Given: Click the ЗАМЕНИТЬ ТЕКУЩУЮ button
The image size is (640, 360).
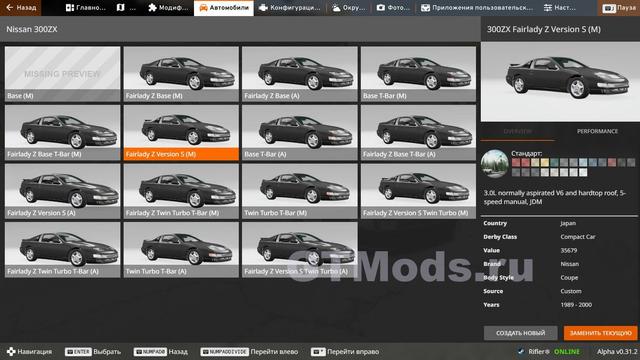Looking at the screenshot, I should pyautogui.click(x=600, y=333).
